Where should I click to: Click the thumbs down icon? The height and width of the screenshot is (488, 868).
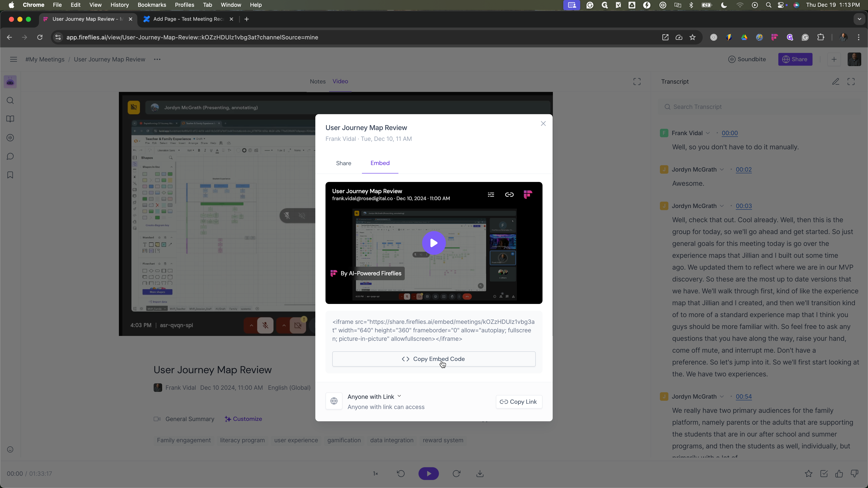(x=854, y=474)
